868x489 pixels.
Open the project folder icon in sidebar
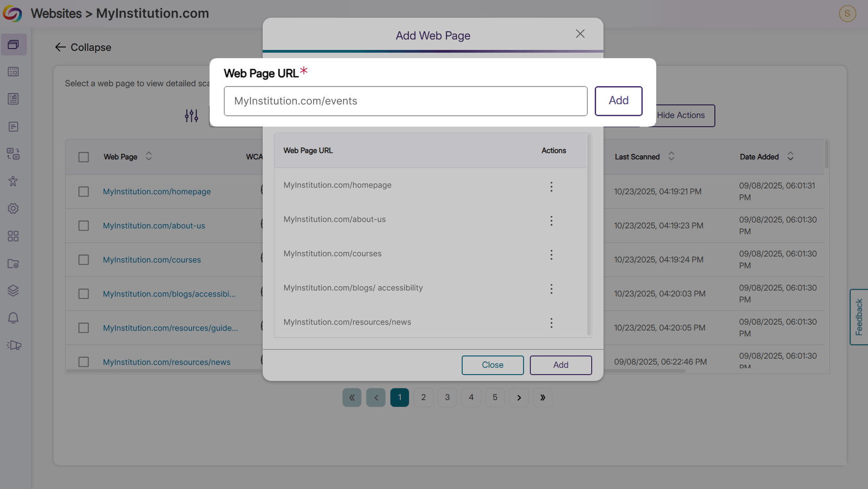14,263
